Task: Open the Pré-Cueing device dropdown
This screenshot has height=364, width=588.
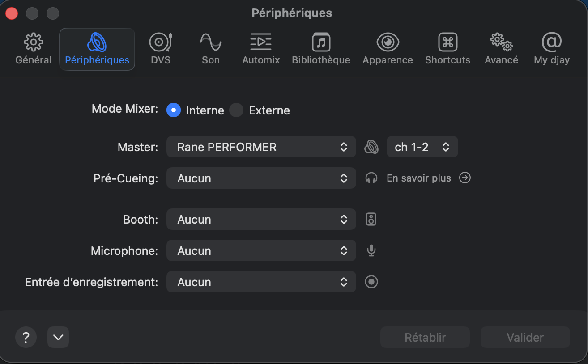Action: [x=261, y=178]
